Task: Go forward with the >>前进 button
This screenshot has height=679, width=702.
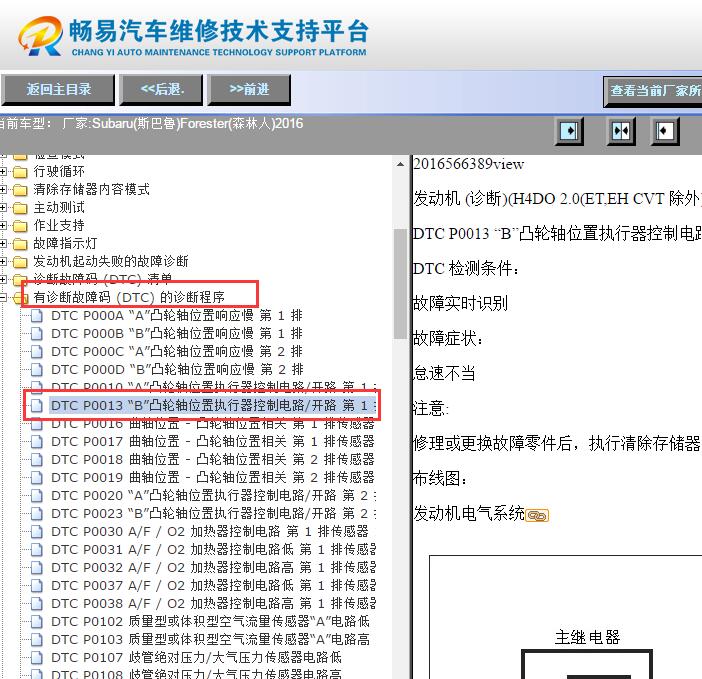Action: coord(249,90)
